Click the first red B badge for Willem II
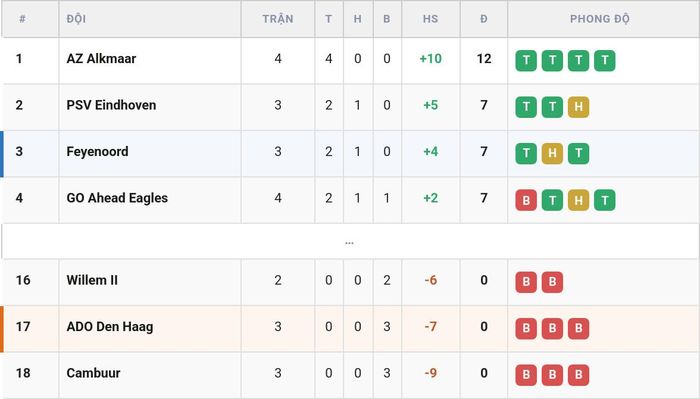700x399 pixels. tap(526, 282)
